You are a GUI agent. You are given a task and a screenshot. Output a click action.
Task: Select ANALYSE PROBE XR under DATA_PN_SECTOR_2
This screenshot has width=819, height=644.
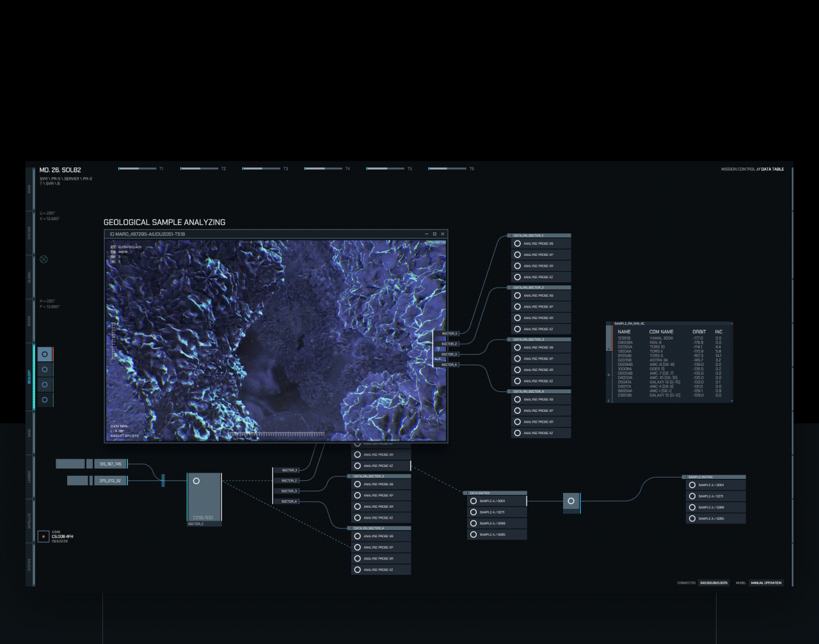pos(541,318)
